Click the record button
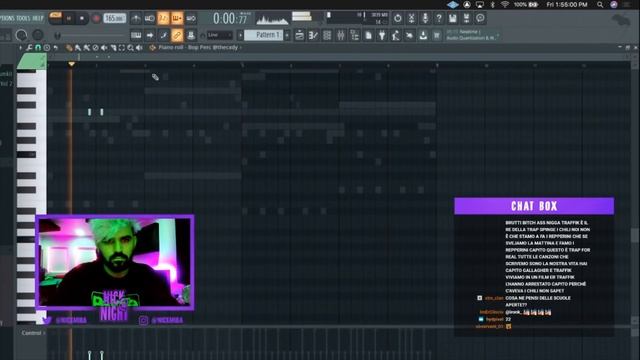 pos(96,18)
